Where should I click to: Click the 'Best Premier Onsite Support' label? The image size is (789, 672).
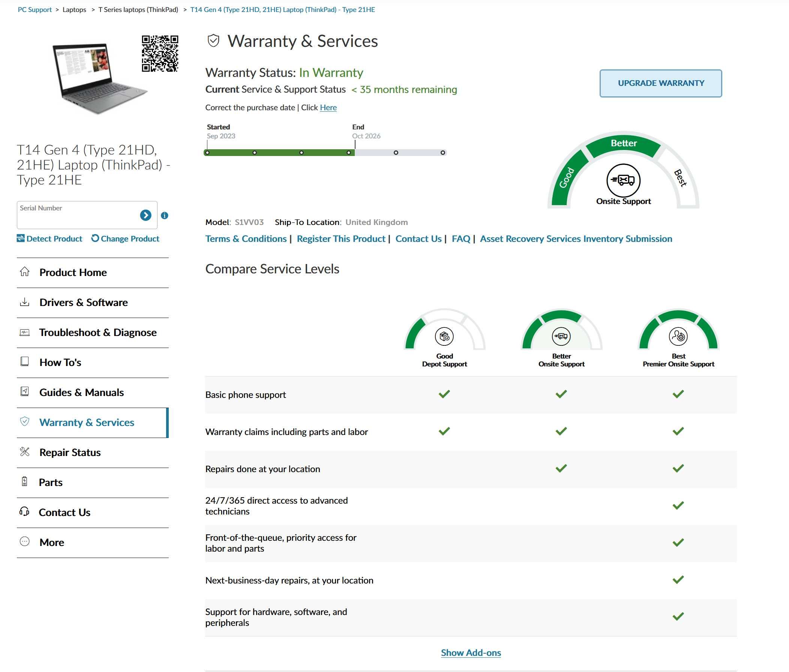tap(678, 360)
